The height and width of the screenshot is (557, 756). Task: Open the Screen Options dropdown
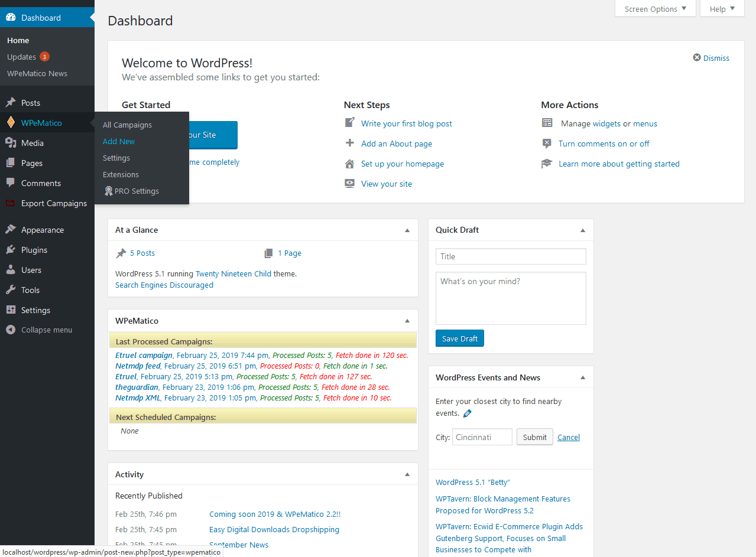click(654, 9)
